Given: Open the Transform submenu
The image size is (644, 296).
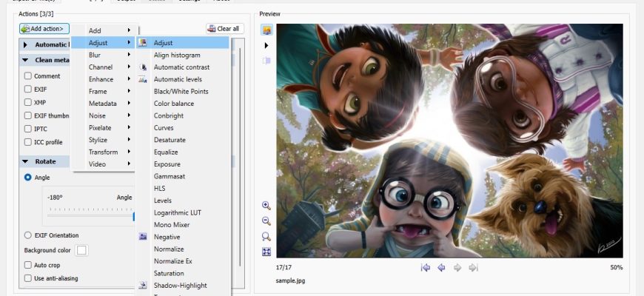Looking at the screenshot, I should [103, 152].
